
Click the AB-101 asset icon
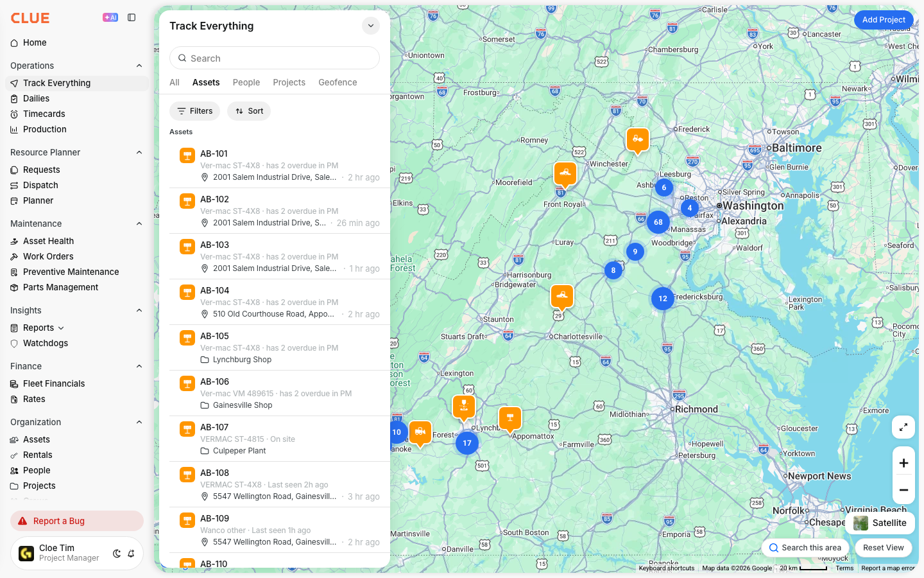[187, 155]
